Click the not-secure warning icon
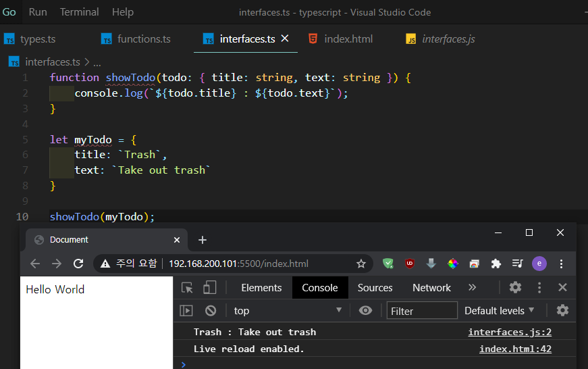588x369 pixels. [105, 264]
